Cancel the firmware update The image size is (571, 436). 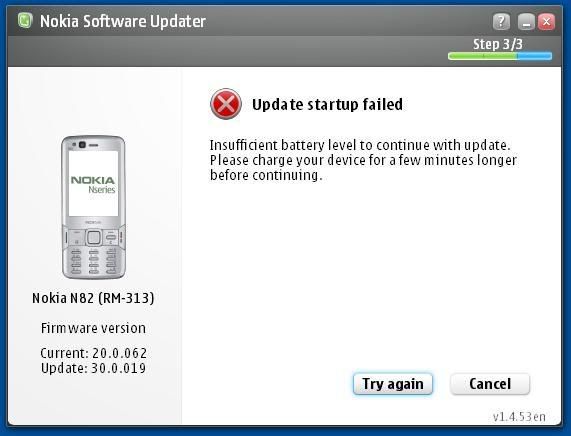490,384
